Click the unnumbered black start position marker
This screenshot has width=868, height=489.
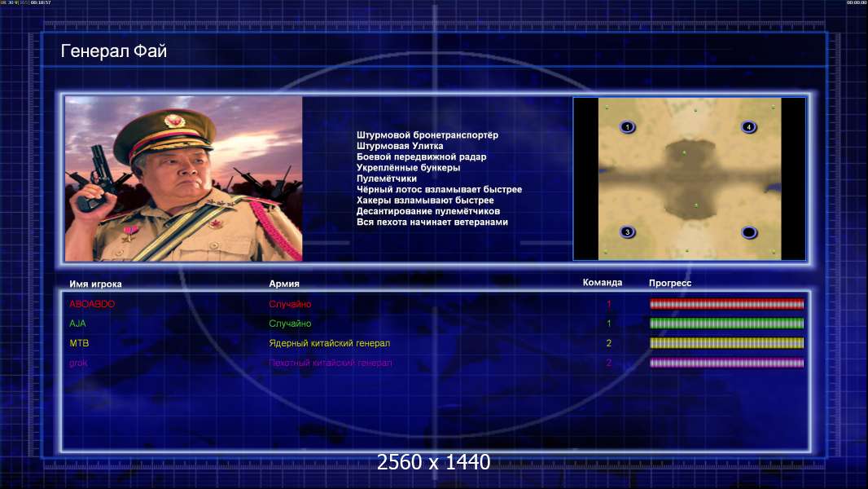pos(749,232)
